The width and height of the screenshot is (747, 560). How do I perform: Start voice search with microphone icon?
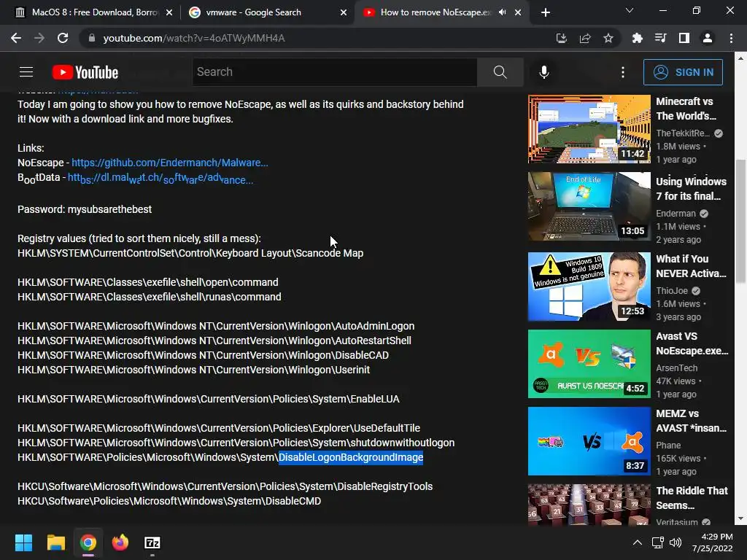544,72
